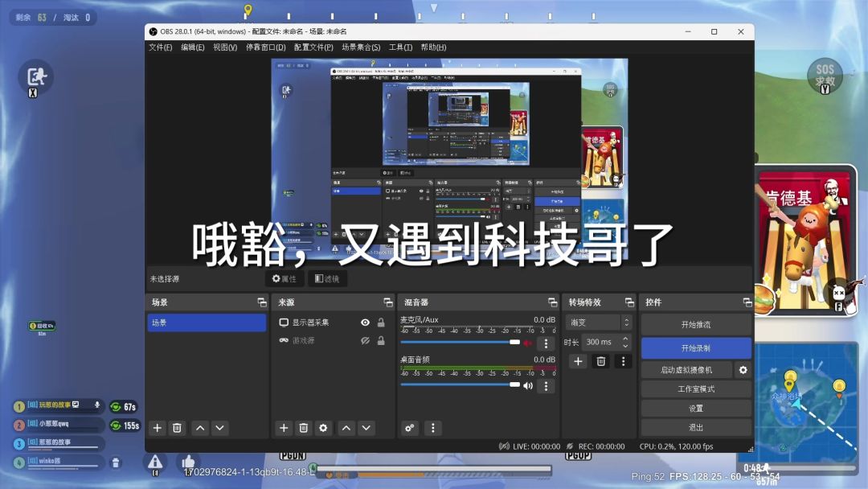The image size is (868, 489).
Task: Select the 场景 item in scenes list
Action: (x=207, y=323)
